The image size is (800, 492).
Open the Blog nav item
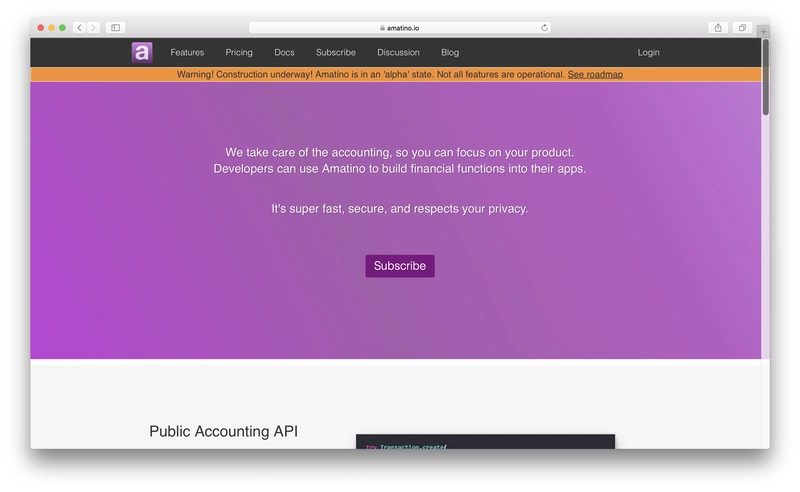coord(450,52)
